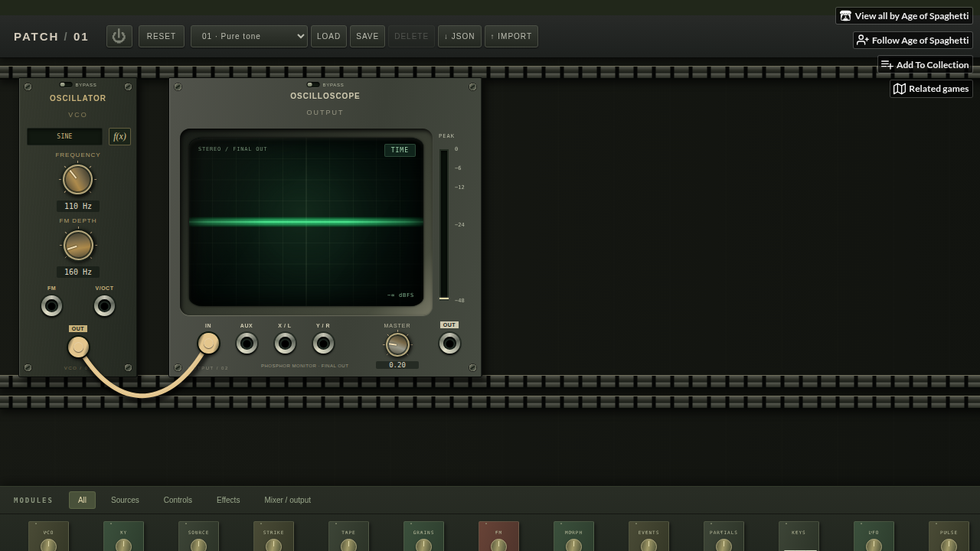Screen dimensions: 980x551
Task: Pick the STRIKE module thumbnail
Action: tap(273, 536)
